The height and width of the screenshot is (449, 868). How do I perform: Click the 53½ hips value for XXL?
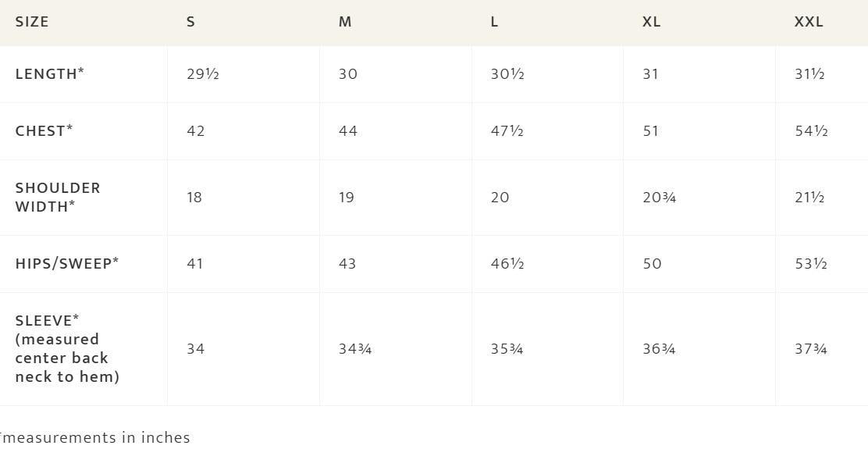[811, 264]
